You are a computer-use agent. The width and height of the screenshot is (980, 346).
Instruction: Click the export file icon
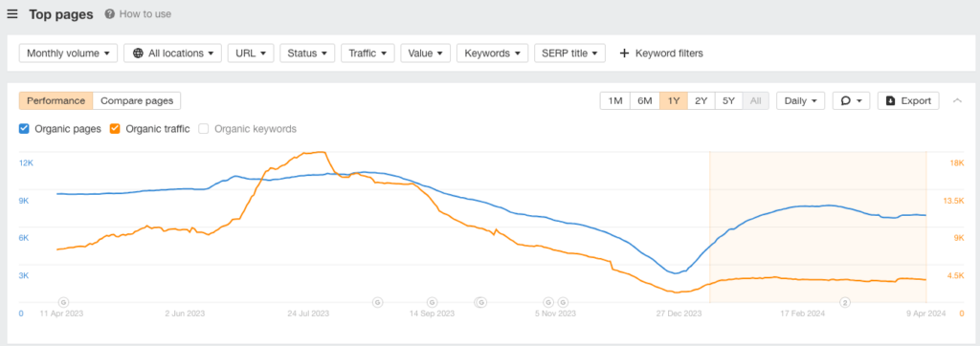tap(891, 100)
